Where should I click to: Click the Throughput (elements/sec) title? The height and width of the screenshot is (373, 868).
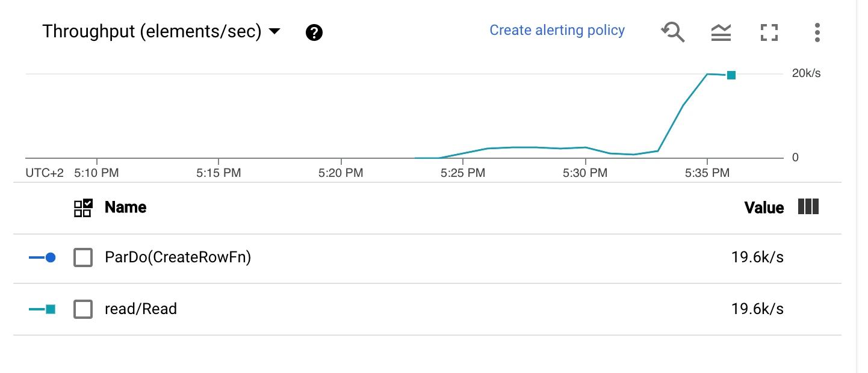click(x=152, y=31)
